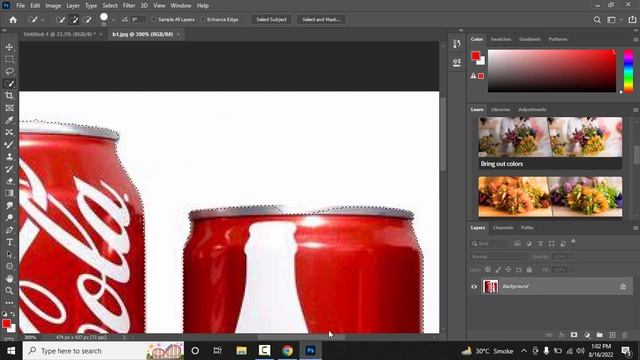Select the Pen tool
640x360 pixels.
(9, 230)
